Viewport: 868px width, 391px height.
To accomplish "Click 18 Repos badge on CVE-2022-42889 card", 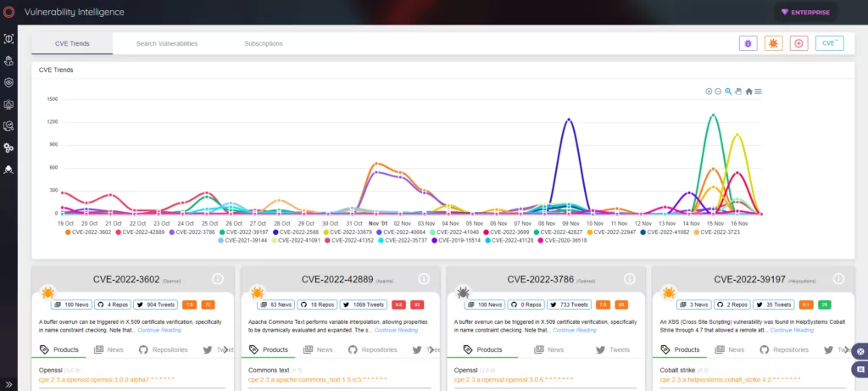I will point(317,304).
